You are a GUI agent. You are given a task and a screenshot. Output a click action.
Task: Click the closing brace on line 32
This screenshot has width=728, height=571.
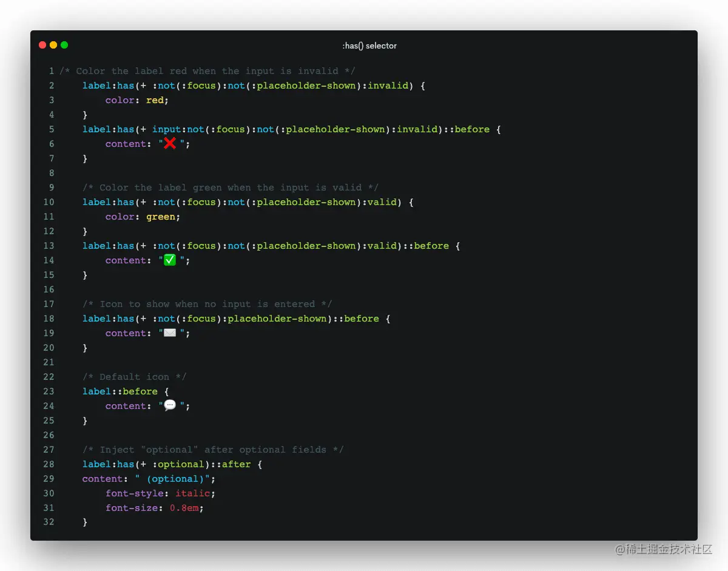click(85, 522)
